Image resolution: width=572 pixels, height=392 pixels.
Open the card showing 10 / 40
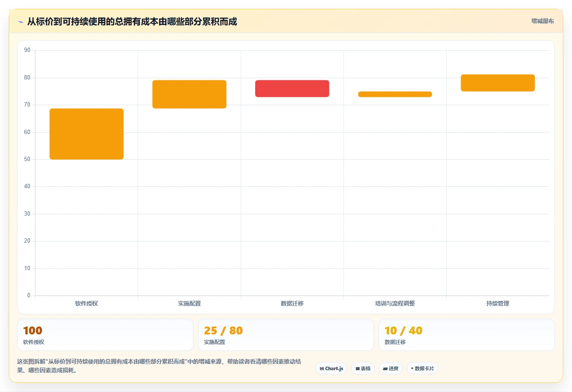(x=467, y=335)
